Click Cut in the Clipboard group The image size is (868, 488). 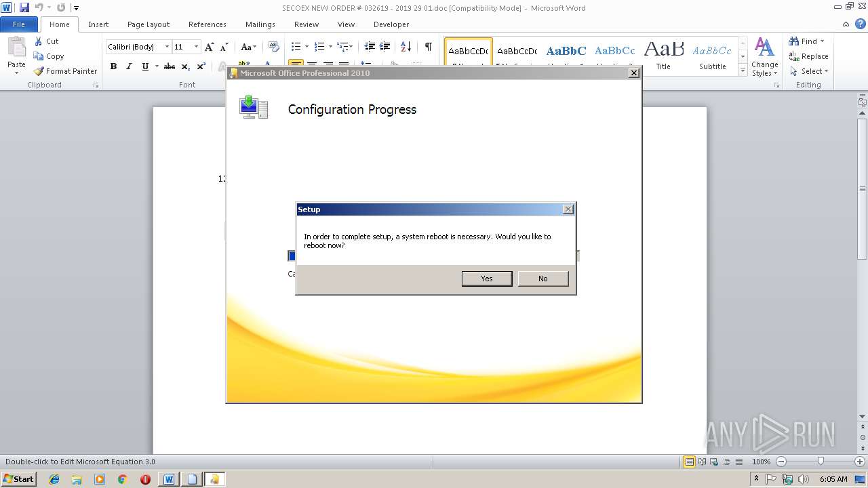click(x=47, y=41)
